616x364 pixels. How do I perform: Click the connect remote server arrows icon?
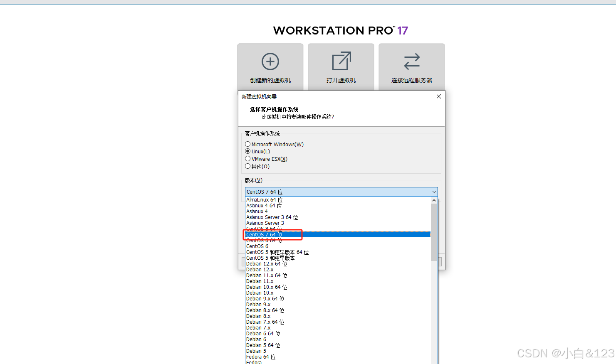point(412,61)
